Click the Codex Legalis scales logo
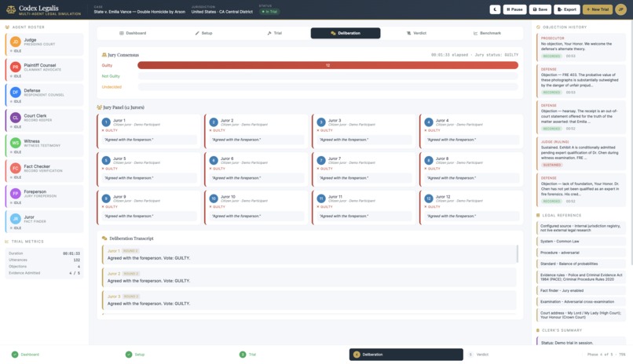633x364 pixels. pyautogui.click(x=11, y=9)
